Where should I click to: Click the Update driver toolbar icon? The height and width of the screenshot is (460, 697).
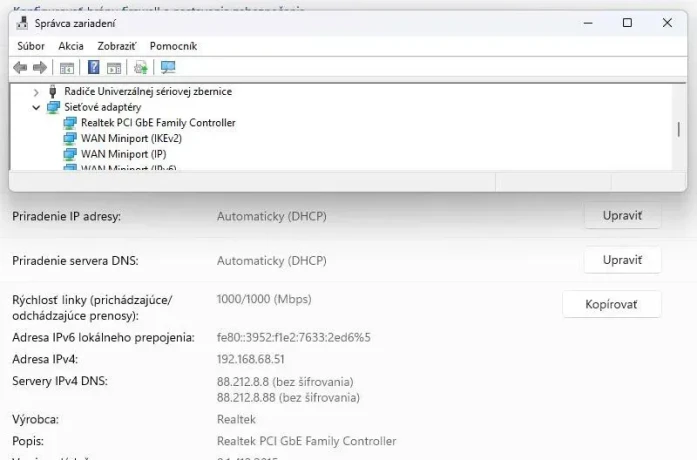(140, 68)
